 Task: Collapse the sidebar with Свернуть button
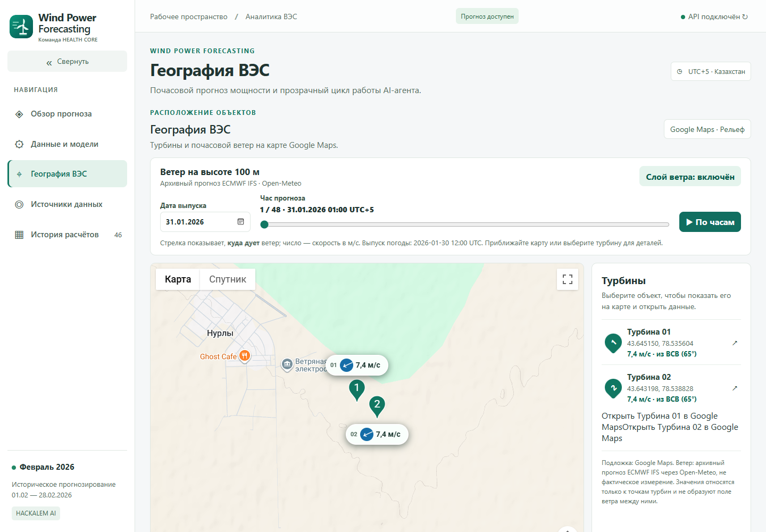(67, 61)
